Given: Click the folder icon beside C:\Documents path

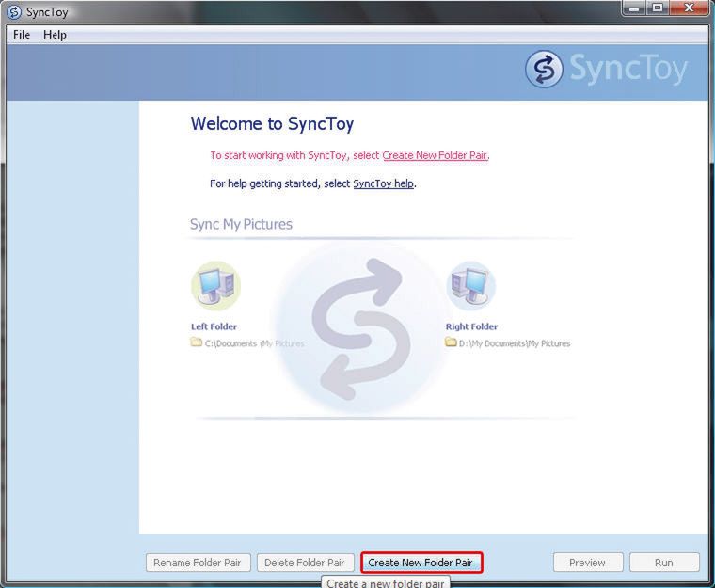Looking at the screenshot, I should pyautogui.click(x=197, y=342).
